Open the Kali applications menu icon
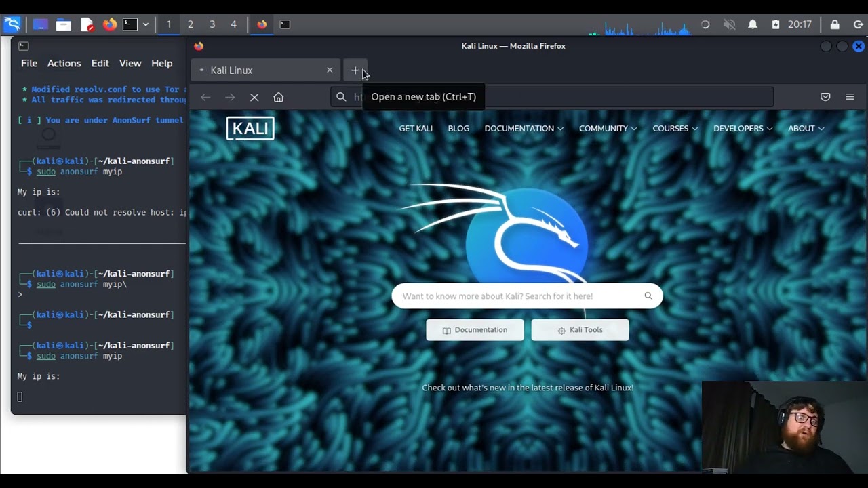The width and height of the screenshot is (868, 488). [x=12, y=24]
